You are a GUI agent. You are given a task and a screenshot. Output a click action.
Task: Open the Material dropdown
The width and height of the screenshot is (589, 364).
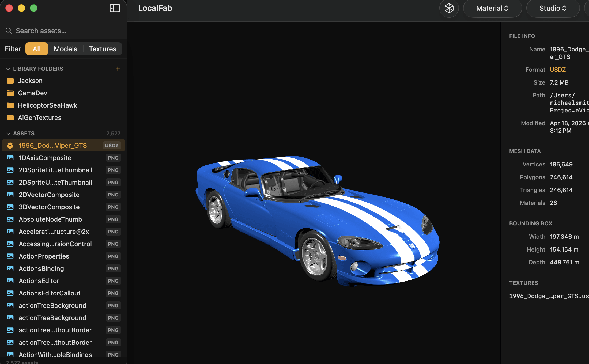[x=492, y=8]
